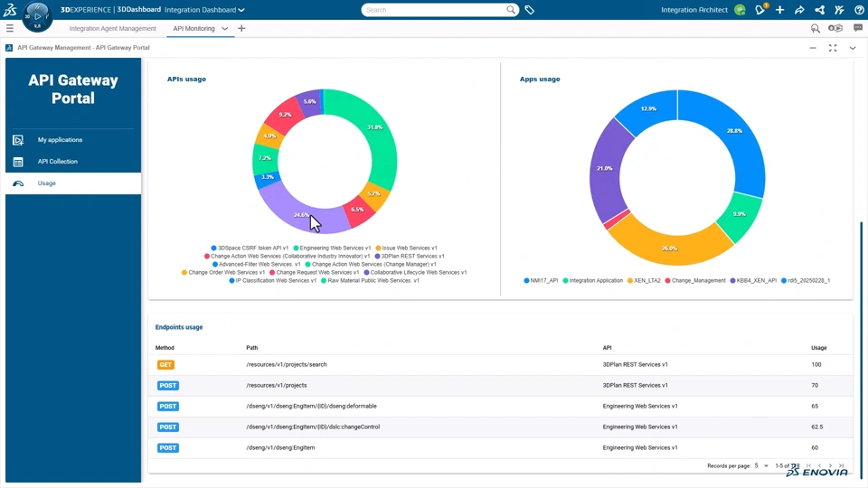Toggle Raw Material Public Web Services legend
The width and height of the screenshot is (868, 488).
pyautogui.click(x=371, y=280)
